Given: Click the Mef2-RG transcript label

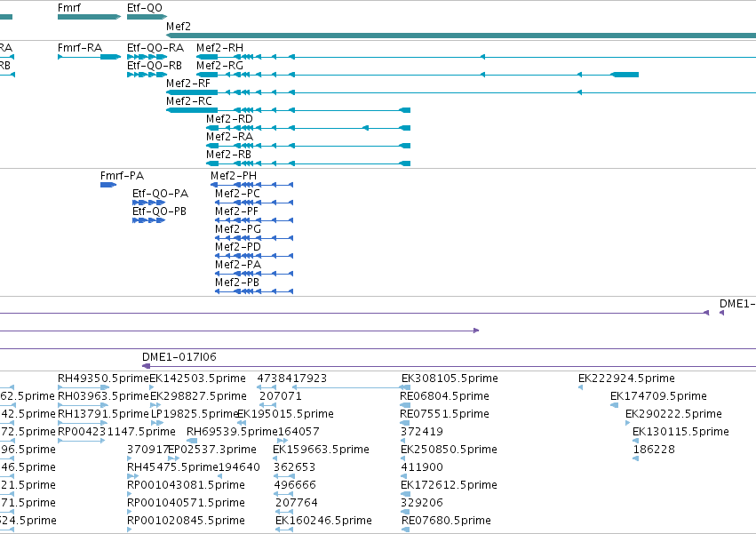Looking at the screenshot, I should 219,66.
